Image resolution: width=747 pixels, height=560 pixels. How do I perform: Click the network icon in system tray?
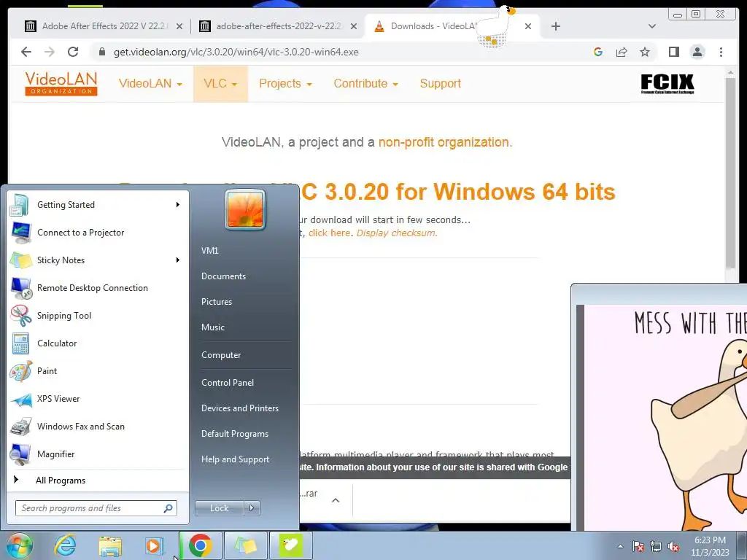click(x=656, y=546)
